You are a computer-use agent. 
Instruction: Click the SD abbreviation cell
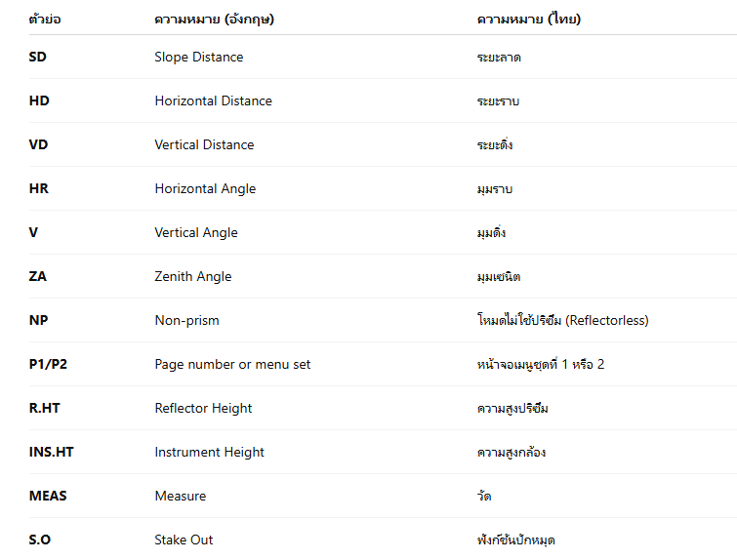coord(38,57)
